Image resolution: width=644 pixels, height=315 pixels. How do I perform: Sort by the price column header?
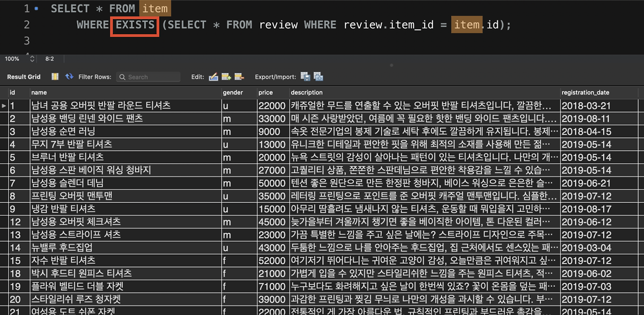pos(273,92)
